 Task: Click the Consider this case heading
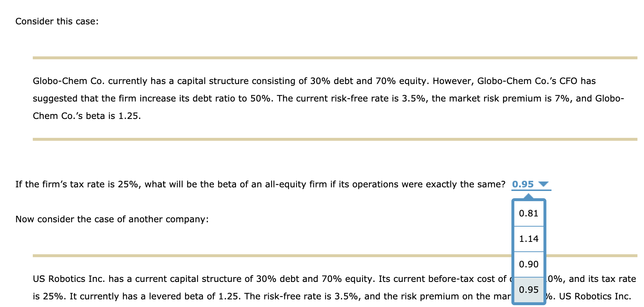point(56,21)
